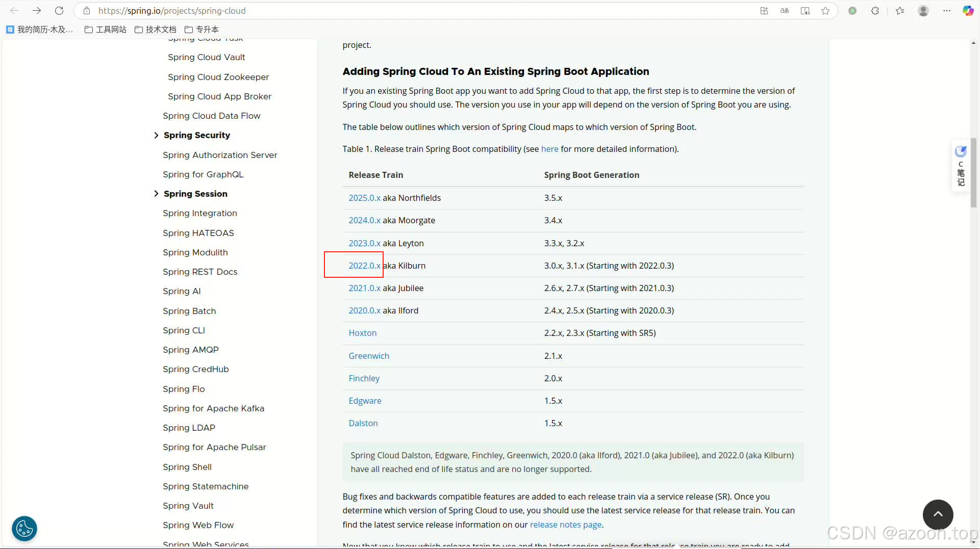The height and width of the screenshot is (549, 980).
Task: Open the 2021.0.x release train link
Action: point(364,288)
